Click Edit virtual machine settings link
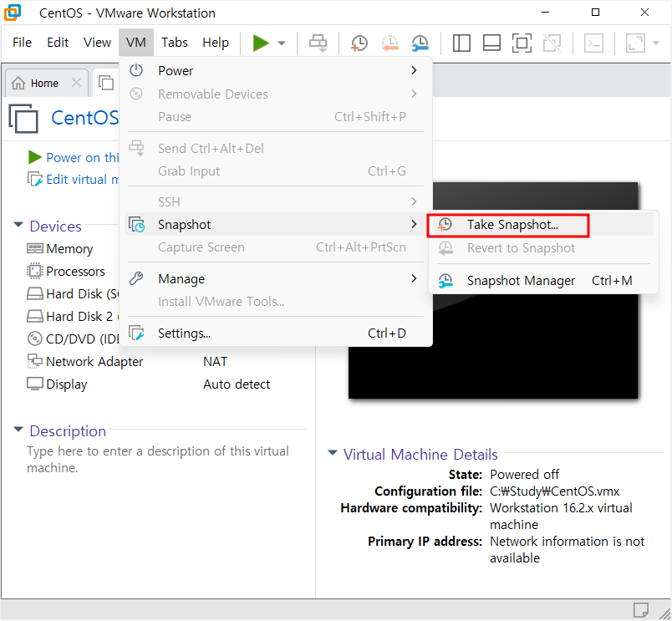The height and width of the screenshot is (621, 672). pyautogui.click(x=82, y=179)
